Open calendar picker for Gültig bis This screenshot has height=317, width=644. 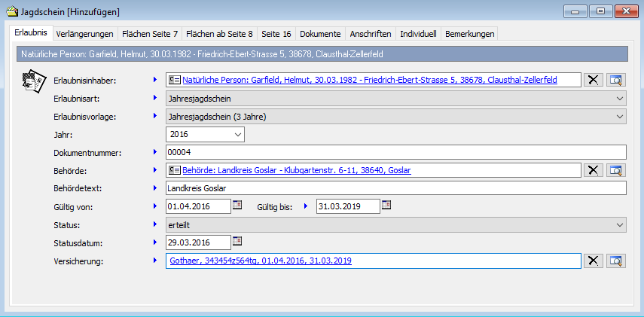pos(387,206)
